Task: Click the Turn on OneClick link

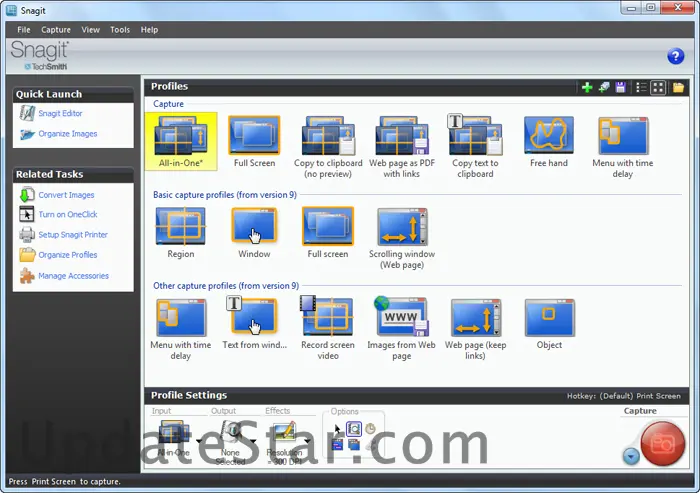Action: (68, 214)
